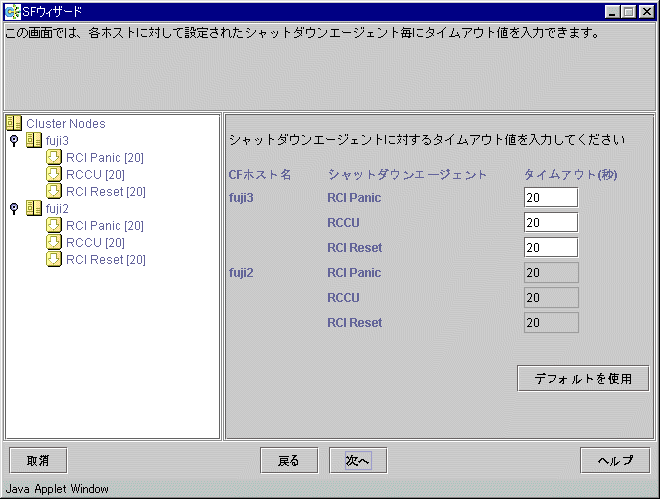Select RCI Panic [20] under fuji2
The height and width of the screenshot is (499, 660).
(x=105, y=226)
